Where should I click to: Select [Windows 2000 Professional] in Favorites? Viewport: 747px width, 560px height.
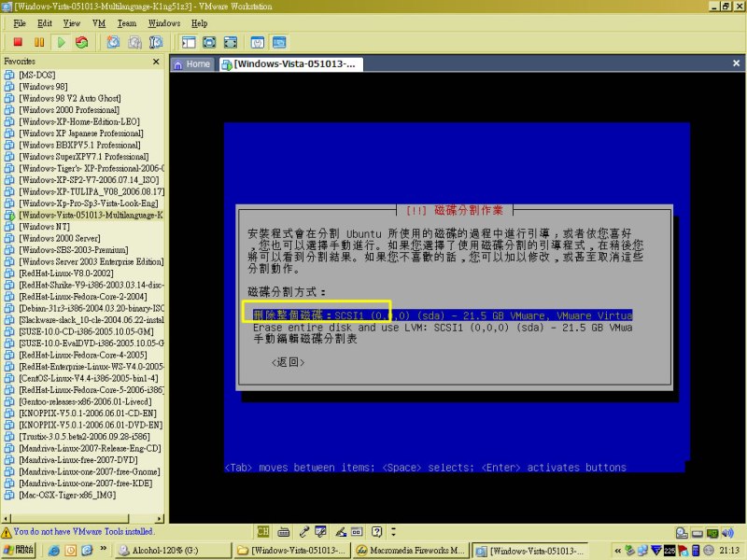pyautogui.click(x=69, y=110)
